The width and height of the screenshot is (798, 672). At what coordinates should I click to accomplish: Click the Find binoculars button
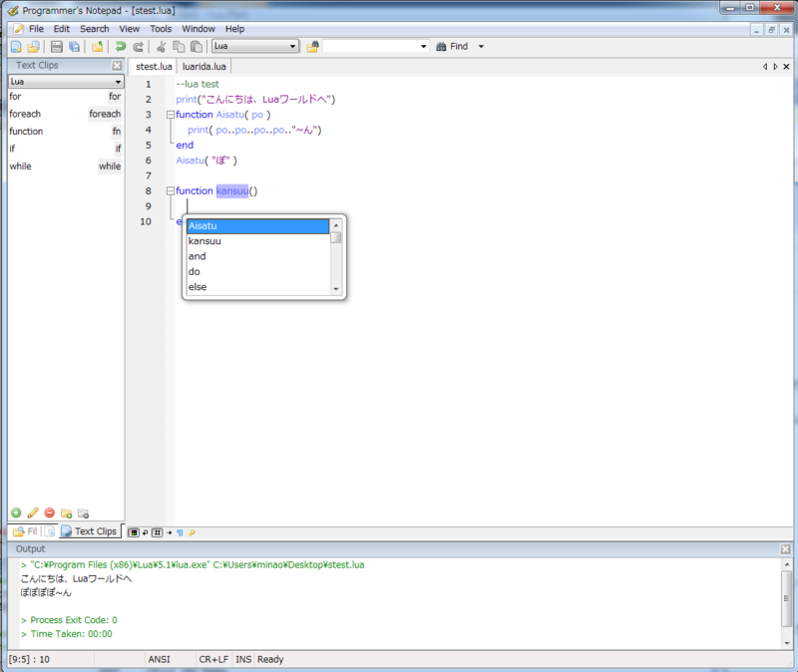click(x=453, y=46)
